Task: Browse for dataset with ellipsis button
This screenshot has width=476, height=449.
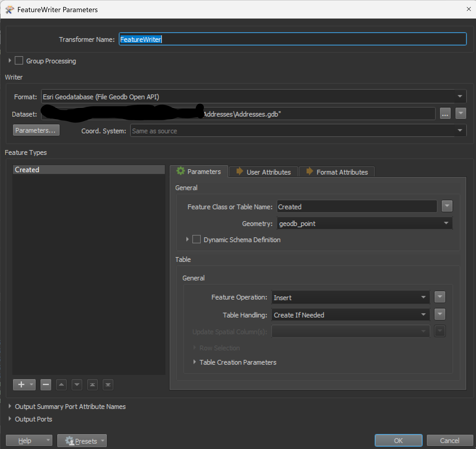Action: click(445, 113)
